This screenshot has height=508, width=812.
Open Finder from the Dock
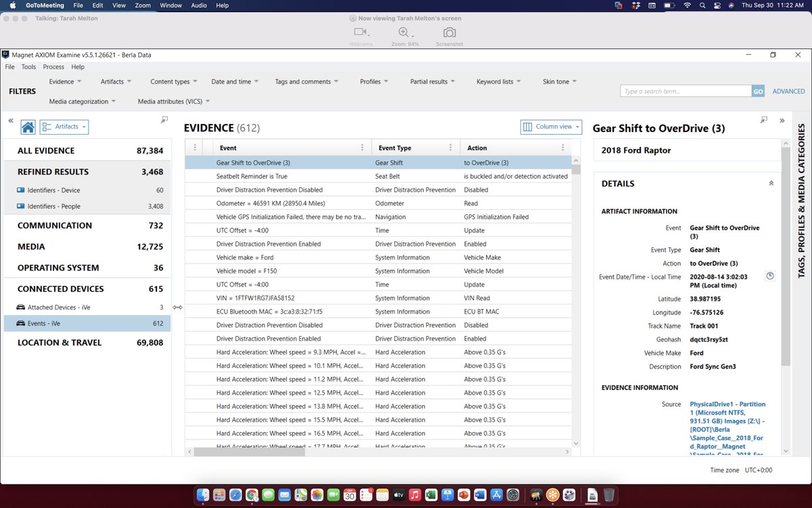click(203, 495)
